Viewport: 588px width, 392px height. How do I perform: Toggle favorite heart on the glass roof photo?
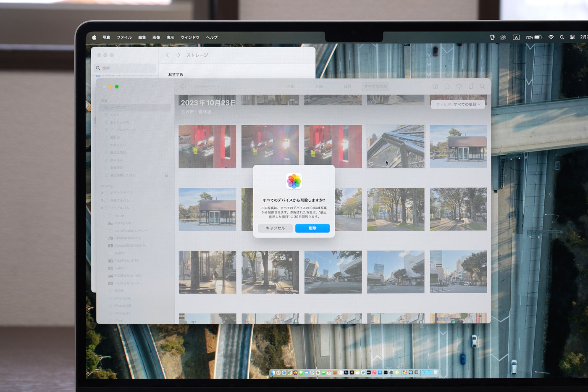pos(371,164)
